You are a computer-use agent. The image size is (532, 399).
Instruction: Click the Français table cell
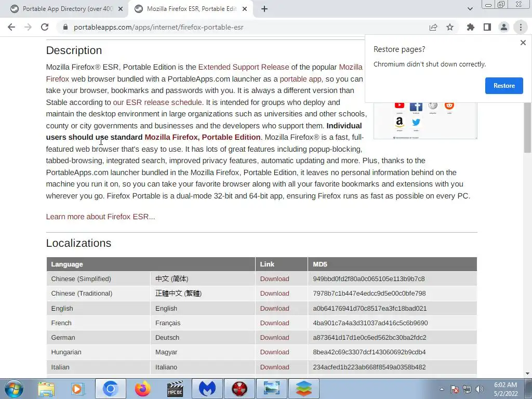pos(203,323)
